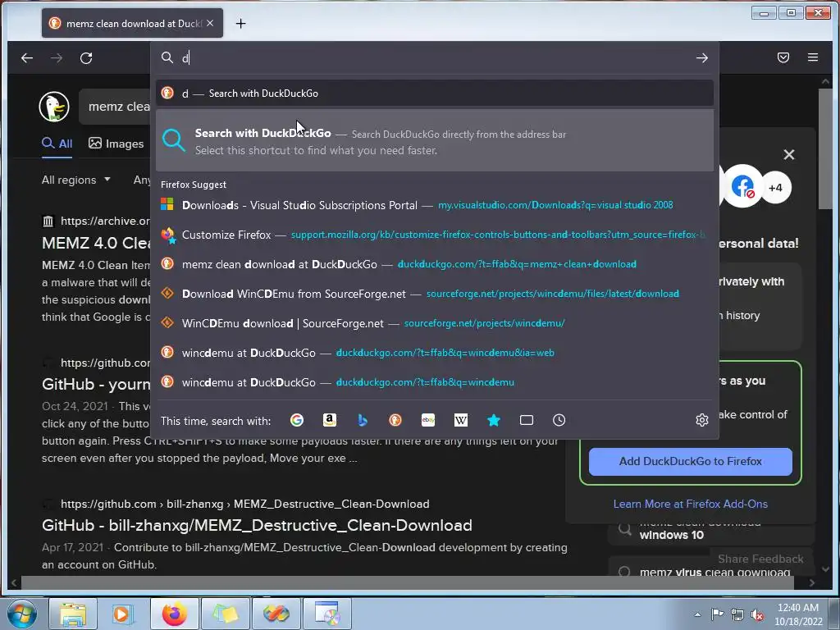This screenshot has height=630, width=840.
Task: Select the Search with DuckDuckGo shortcut tip
Action: 435,141
